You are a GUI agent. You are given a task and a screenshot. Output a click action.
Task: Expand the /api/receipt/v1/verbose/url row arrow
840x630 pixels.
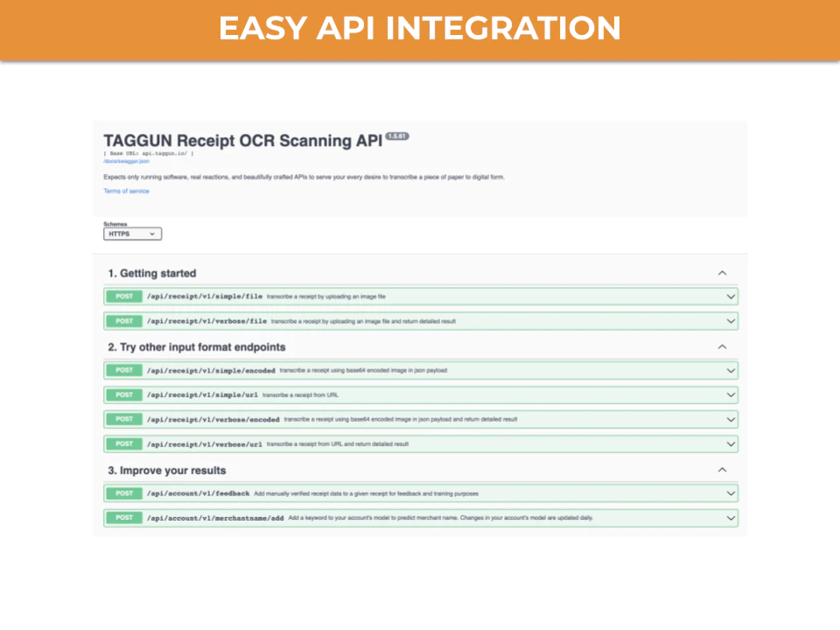click(731, 444)
